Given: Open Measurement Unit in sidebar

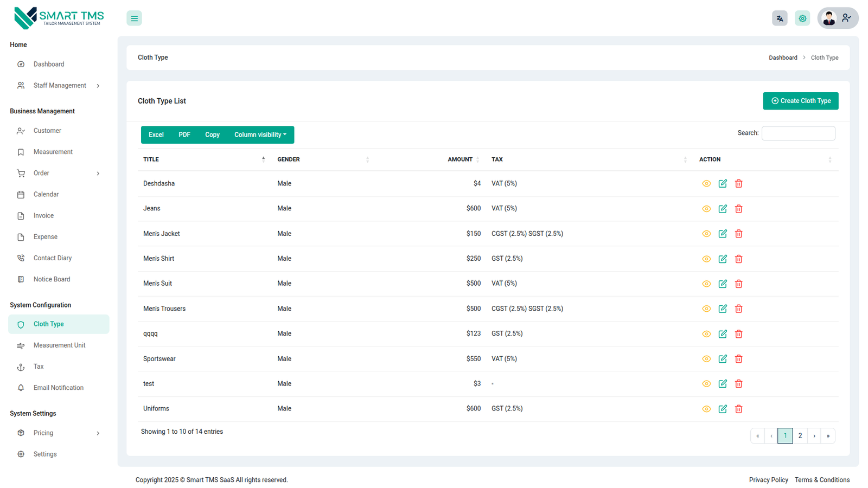Looking at the screenshot, I should [x=59, y=345].
